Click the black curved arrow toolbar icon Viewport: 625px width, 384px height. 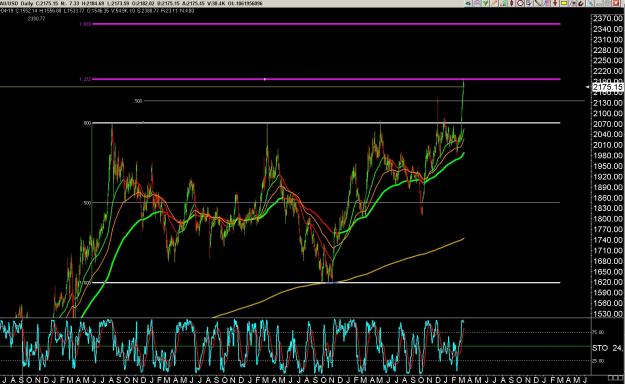[x=580, y=3]
